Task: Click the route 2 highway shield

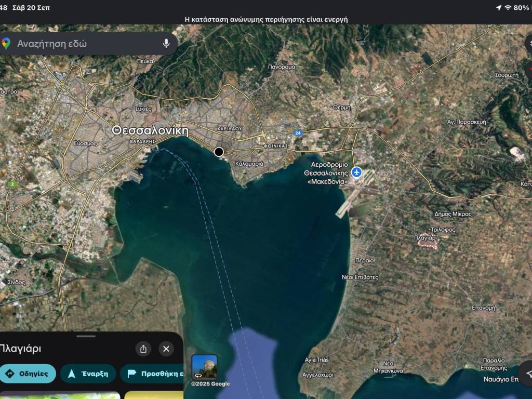Action: click(x=11, y=184)
